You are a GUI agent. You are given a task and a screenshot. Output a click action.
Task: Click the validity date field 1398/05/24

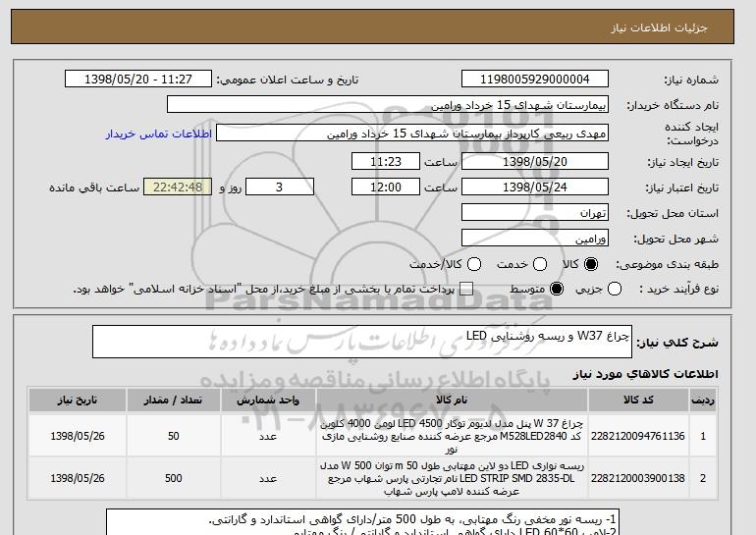[x=535, y=187]
